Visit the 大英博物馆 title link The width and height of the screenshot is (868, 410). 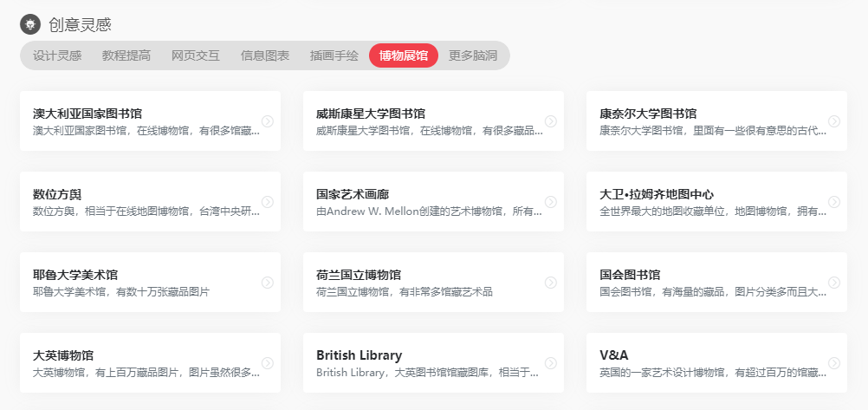(x=63, y=355)
